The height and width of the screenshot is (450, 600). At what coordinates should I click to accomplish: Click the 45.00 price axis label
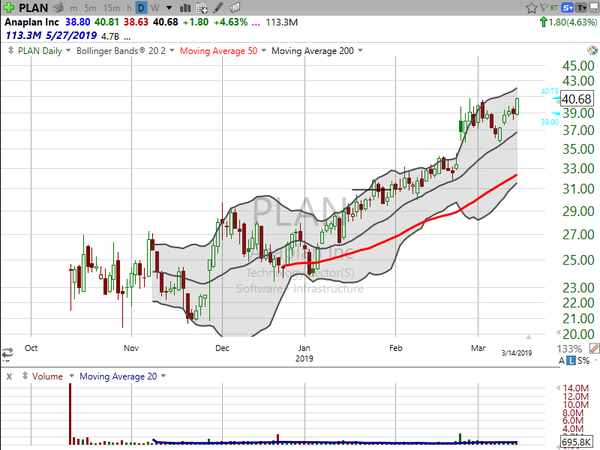(x=578, y=66)
